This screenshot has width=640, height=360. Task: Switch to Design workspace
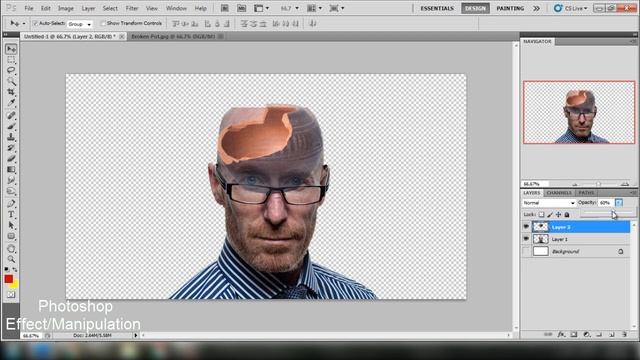pos(476,8)
